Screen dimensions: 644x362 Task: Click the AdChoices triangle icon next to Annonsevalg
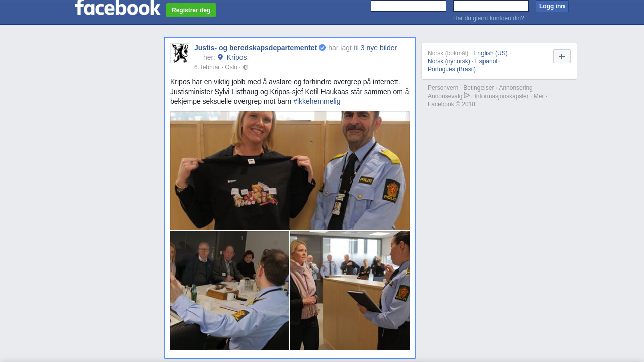[x=467, y=96]
